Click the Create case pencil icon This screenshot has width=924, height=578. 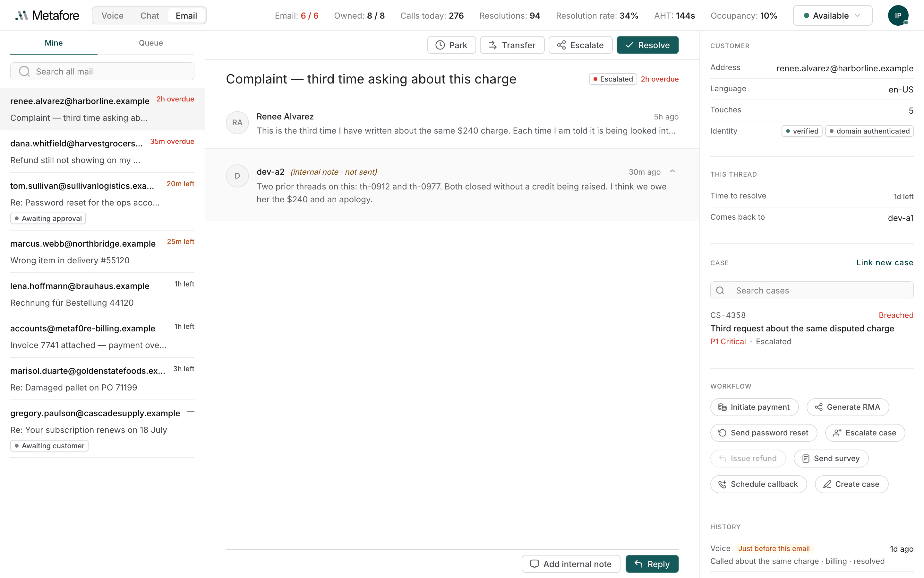click(827, 484)
